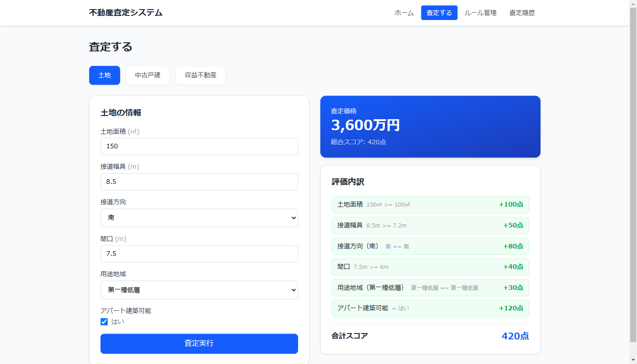Click the 接道方向（南） +80点 row

pos(430,246)
